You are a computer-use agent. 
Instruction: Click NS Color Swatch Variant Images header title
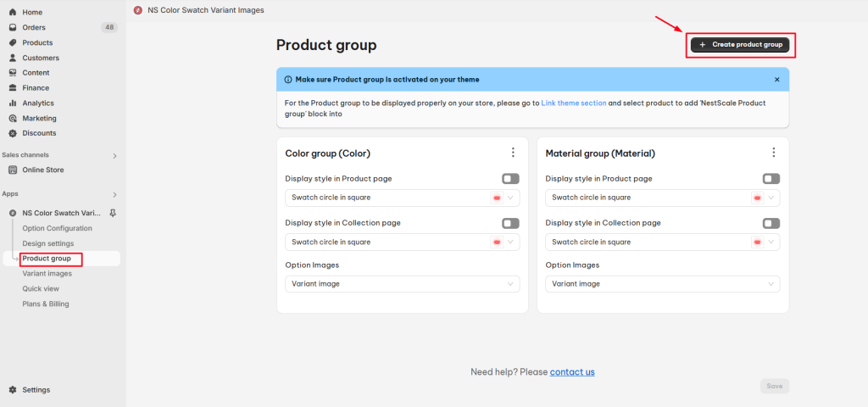pyautogui.click(x=206, y=10)
